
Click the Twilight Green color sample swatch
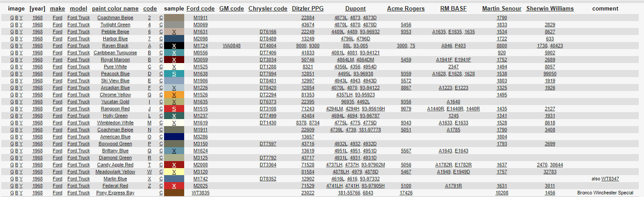tap(174, 25)
